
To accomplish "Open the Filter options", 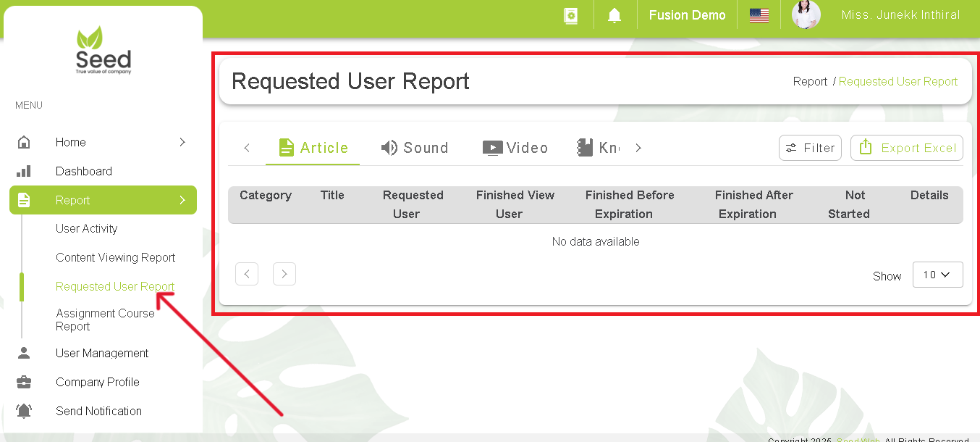I will tap(810, 147).
